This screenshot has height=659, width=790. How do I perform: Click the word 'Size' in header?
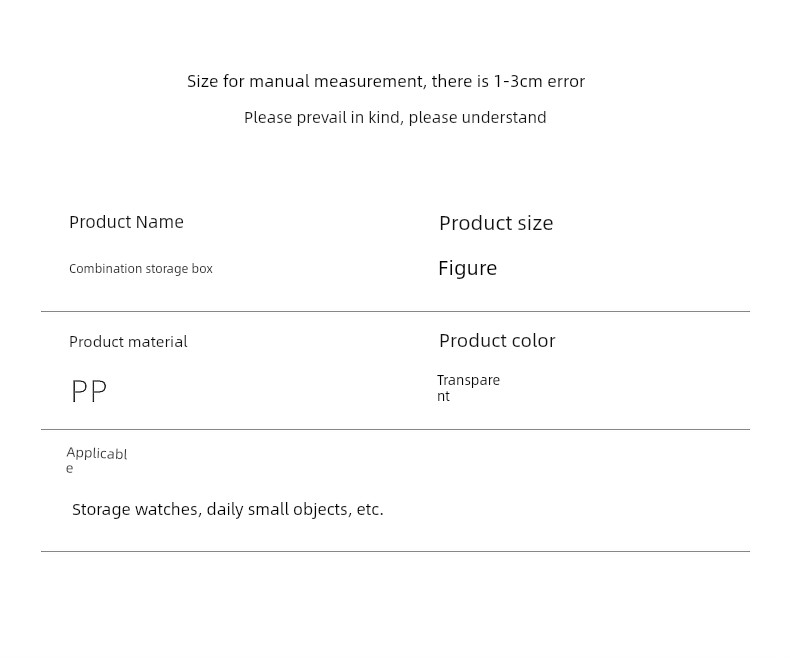tap(202, 82)
